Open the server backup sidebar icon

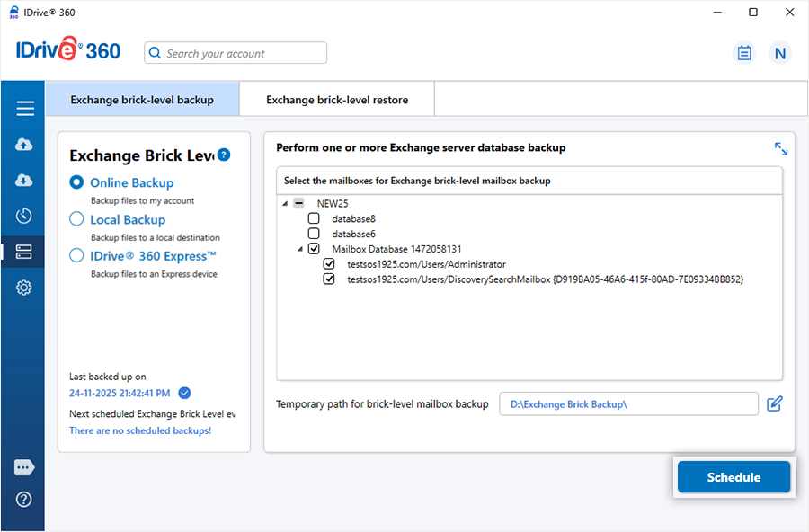click(x=24, y=252)
